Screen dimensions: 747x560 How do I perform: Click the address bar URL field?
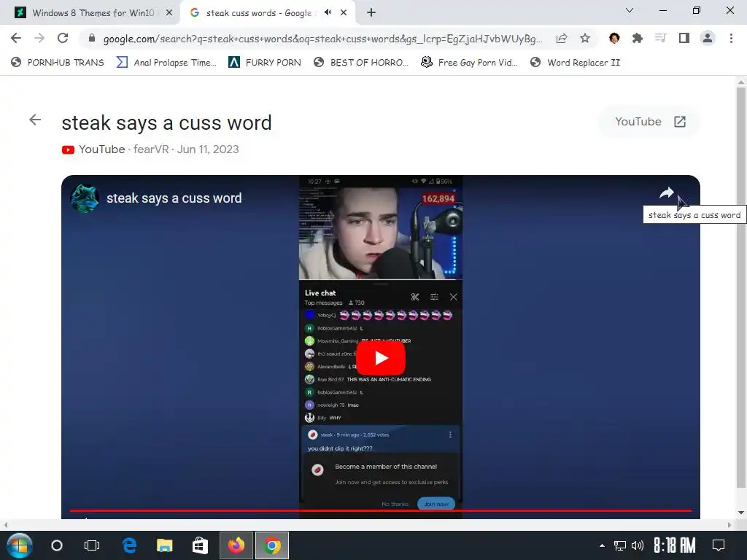[x=322, y=39]
